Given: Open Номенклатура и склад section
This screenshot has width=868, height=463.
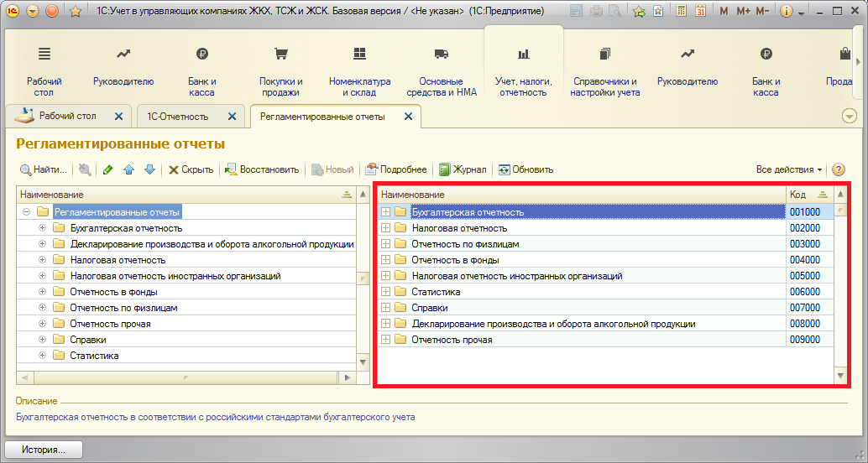Looking at the screenshot, I should 359,70.
